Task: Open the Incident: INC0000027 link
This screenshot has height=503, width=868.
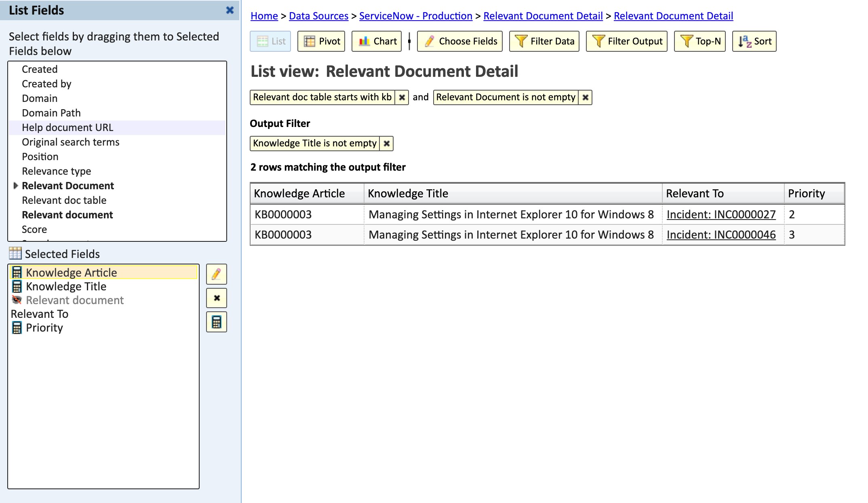Action: click(721, 215)
